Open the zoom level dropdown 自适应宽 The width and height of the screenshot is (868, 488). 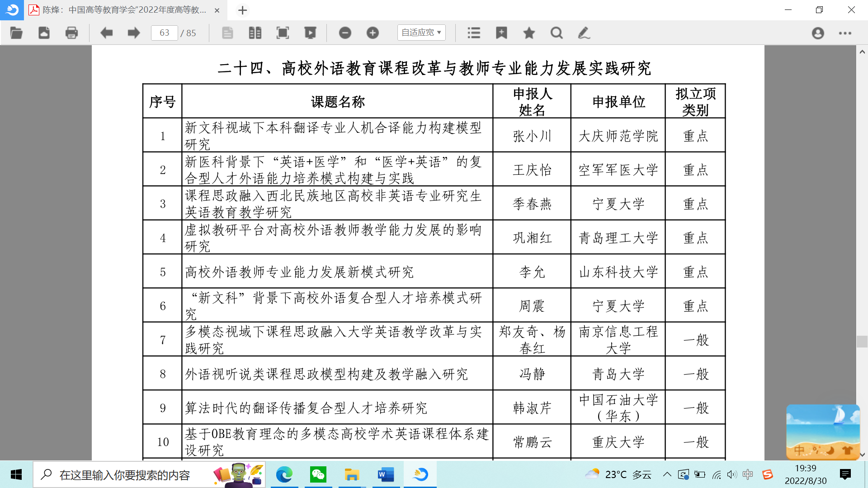[x=421, y=33]
